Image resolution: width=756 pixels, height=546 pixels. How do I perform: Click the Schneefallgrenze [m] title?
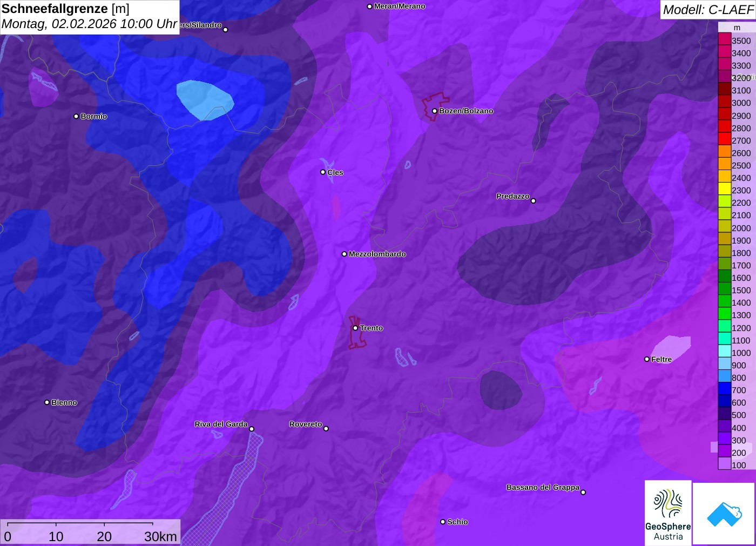pos(65,9)
